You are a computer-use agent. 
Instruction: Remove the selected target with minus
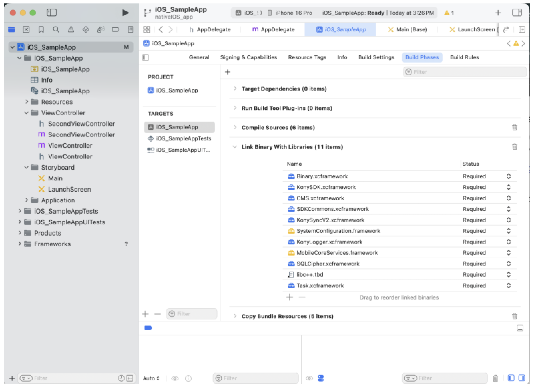pos(157,314)
